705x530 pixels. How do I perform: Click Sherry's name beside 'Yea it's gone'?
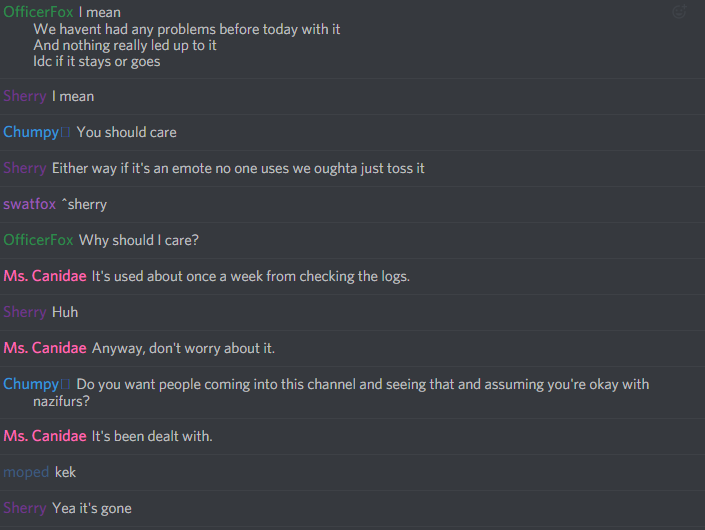coord(24,508)
